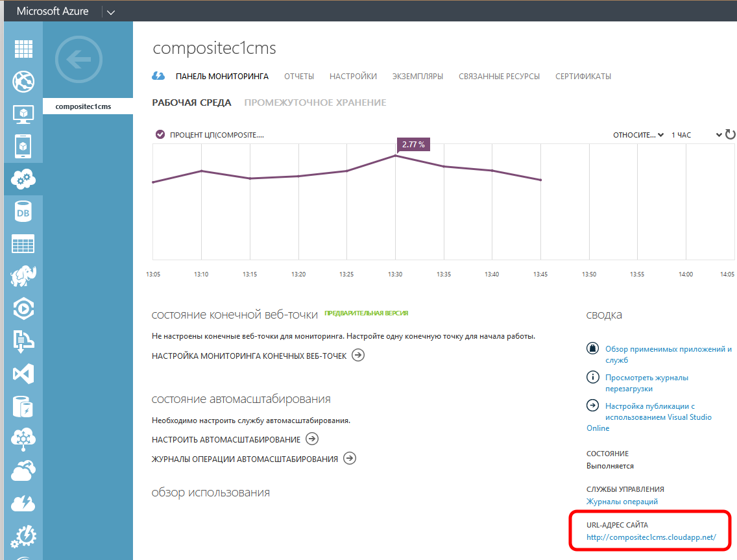
Task: Click the compositec1cms page title
Action: 214,48
